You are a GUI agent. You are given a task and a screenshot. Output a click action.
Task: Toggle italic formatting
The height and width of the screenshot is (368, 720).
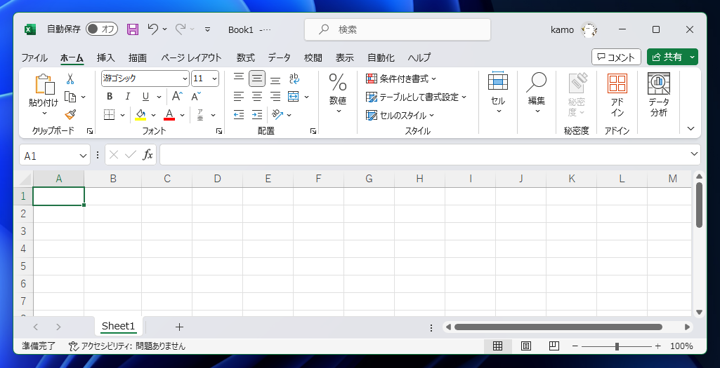(x=128, y=96)
